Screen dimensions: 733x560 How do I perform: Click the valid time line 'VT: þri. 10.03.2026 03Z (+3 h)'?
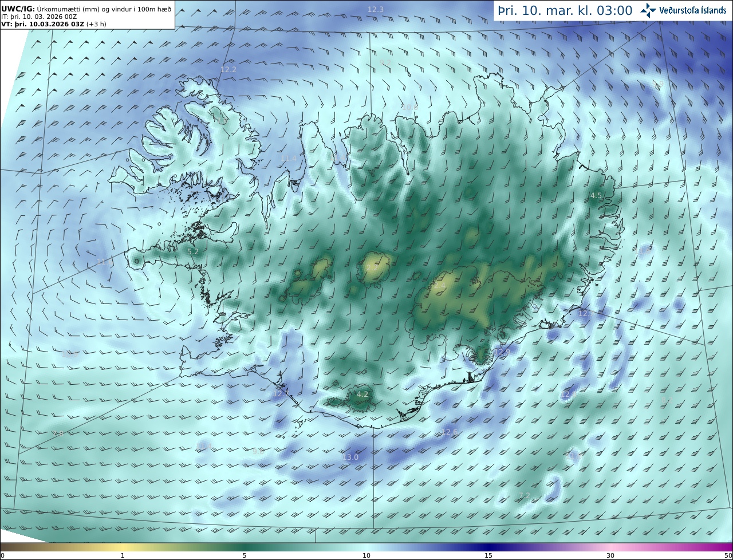point(54,23)
